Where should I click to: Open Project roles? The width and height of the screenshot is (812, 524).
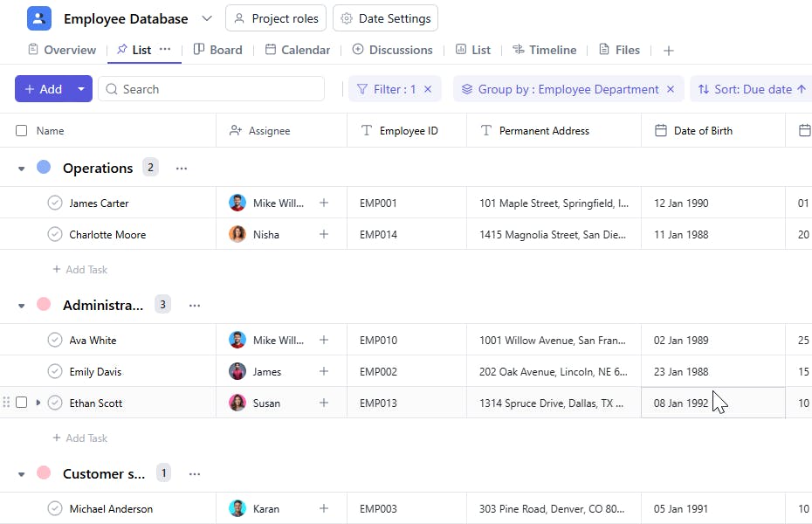276,18
